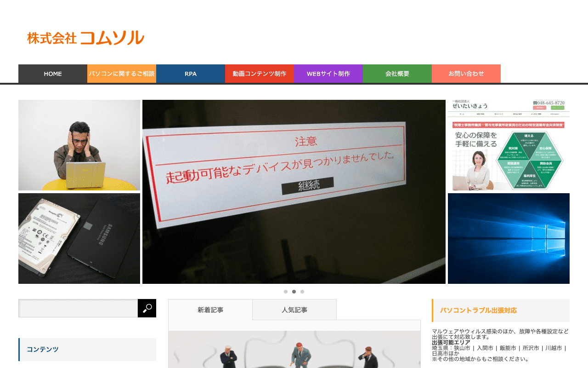Click the main boot error slide image
The image size is (588, 368).
[294, 192]
